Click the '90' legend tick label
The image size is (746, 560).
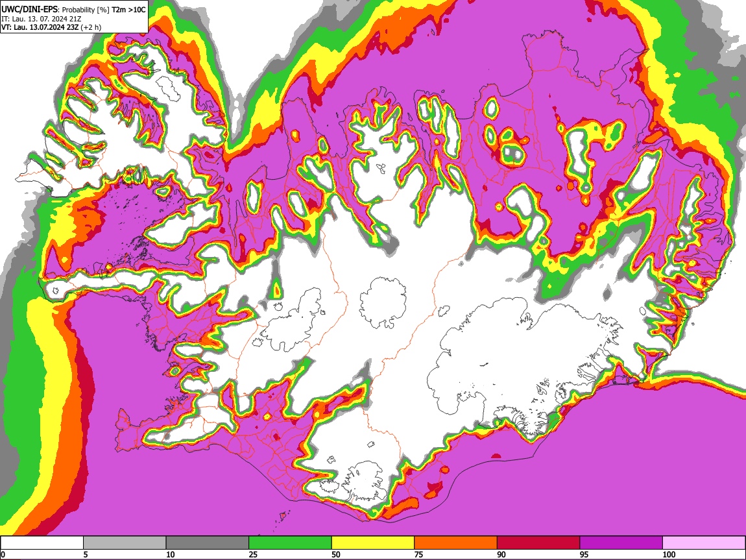[501, 554]
